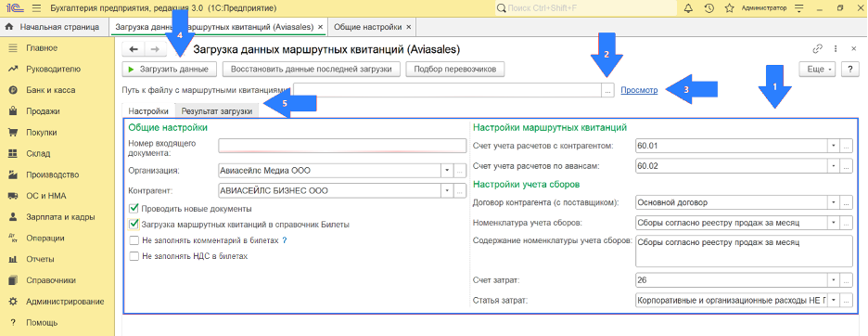Open the history clock icon
Image resolution: width=868 pixels, height=336 pixels.
(708, 8)
